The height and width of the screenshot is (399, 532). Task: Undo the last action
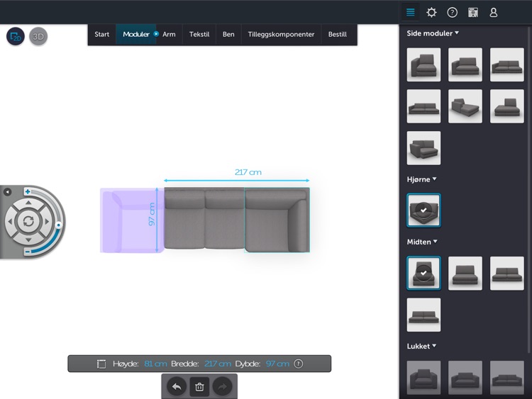tap(177, 386)
